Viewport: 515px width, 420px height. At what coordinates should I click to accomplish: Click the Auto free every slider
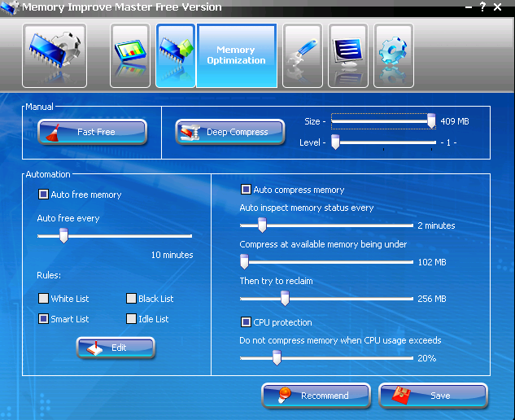(115, 236)
